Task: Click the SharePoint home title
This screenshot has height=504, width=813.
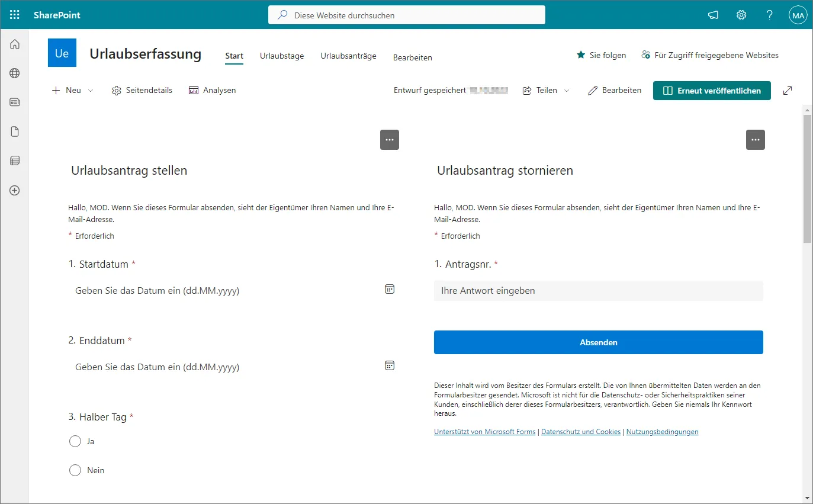Action: [x=57, y=15]
